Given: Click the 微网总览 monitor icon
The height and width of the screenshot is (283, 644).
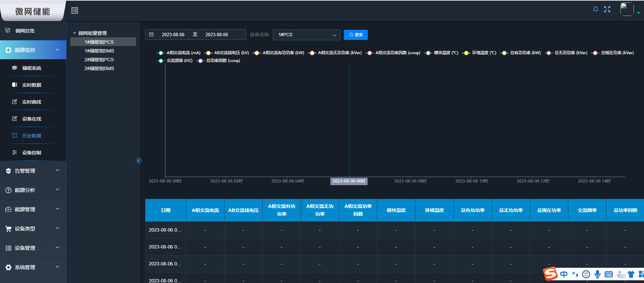Looking at the screenshot, I should pos(8,30).
